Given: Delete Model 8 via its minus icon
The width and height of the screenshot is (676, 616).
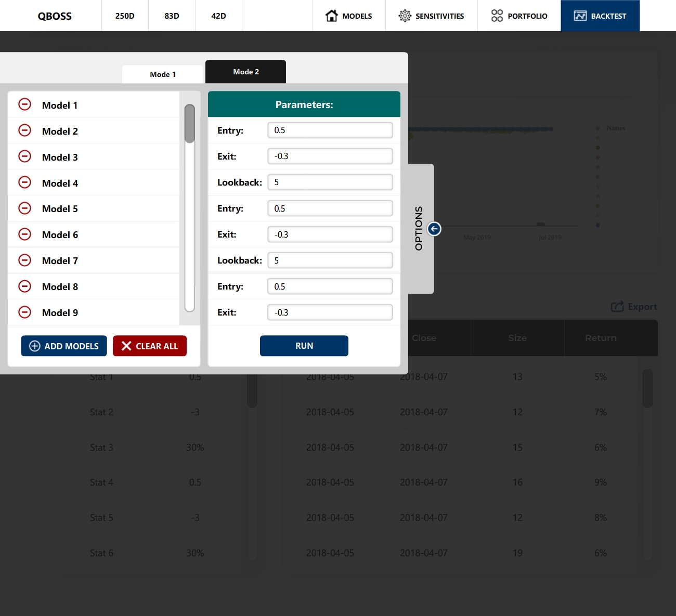Looking at the screenshot, I should coord(24,286).
